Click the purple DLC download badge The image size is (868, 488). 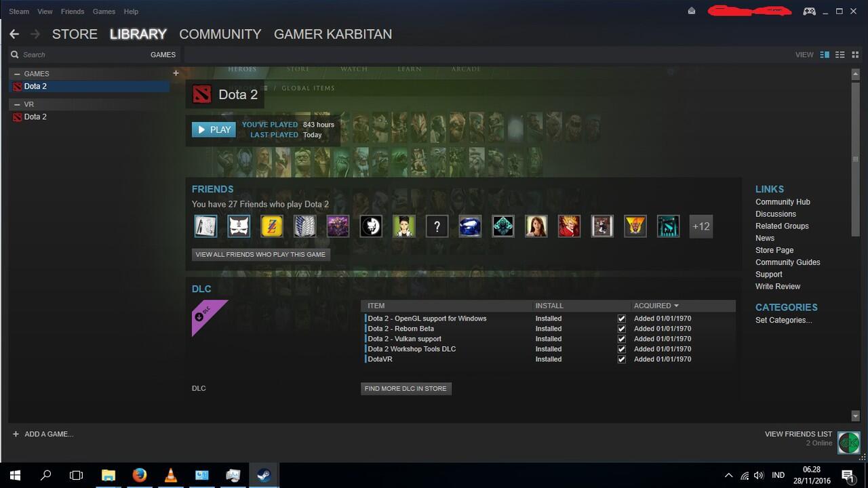point(209,317)
